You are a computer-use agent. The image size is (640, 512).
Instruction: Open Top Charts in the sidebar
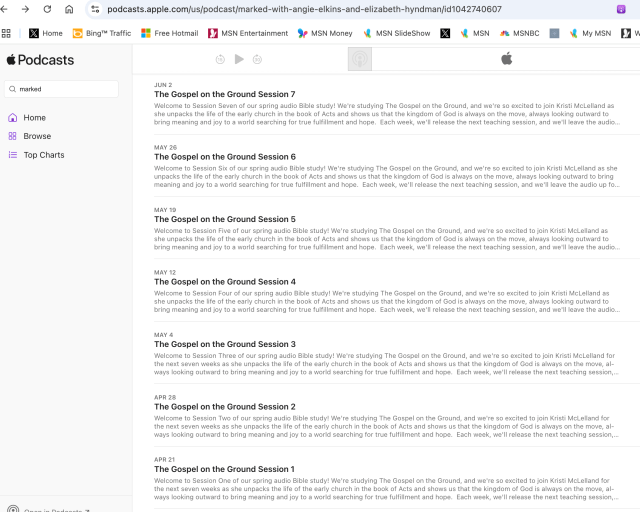click(x=44, y=155)
